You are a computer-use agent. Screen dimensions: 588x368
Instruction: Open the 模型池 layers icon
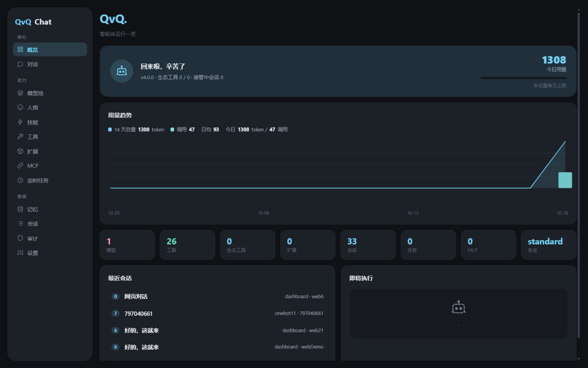pos(20,93)
